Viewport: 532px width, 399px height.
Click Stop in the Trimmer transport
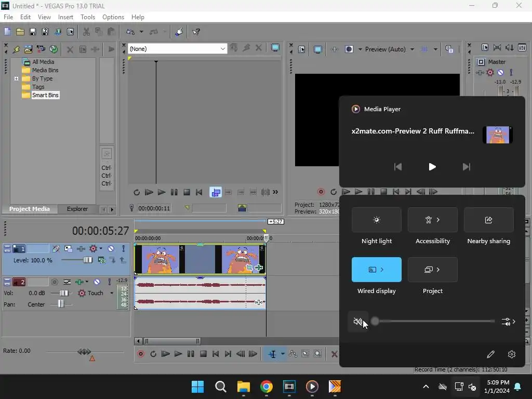[x=187, y=192]
